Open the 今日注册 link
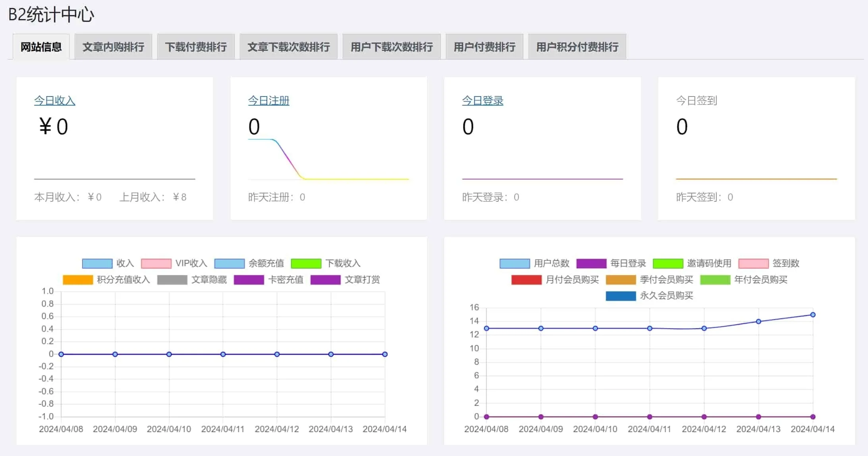This screenshot has height=456, width=868. [x=268, y=100]
